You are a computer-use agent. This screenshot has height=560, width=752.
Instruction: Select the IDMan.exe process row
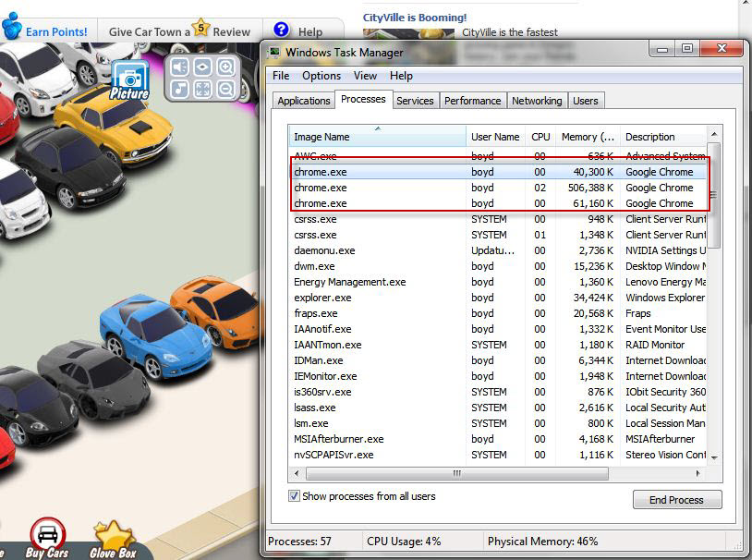click(x=498, y=360)
